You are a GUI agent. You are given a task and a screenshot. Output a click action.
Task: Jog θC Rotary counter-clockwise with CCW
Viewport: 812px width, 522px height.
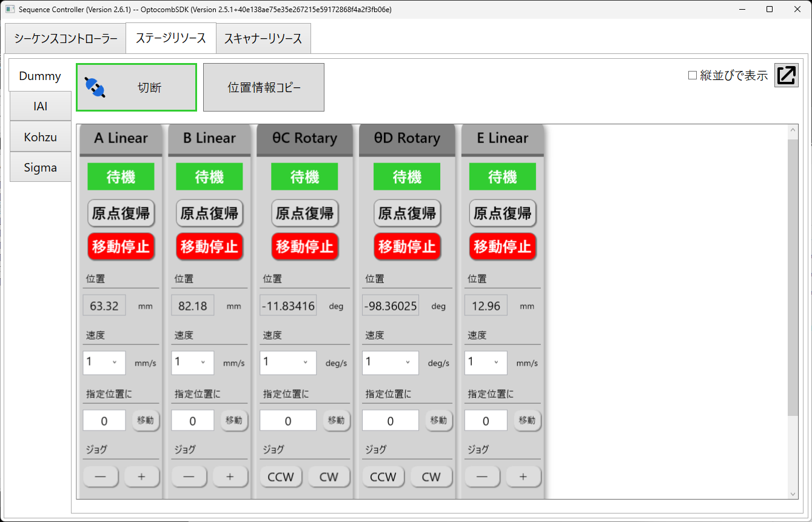pyautogui.click(x=281, y=477)
